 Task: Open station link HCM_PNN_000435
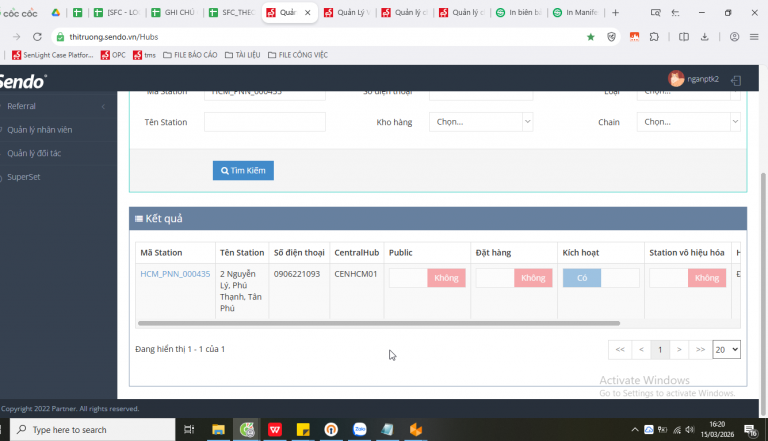175,274
